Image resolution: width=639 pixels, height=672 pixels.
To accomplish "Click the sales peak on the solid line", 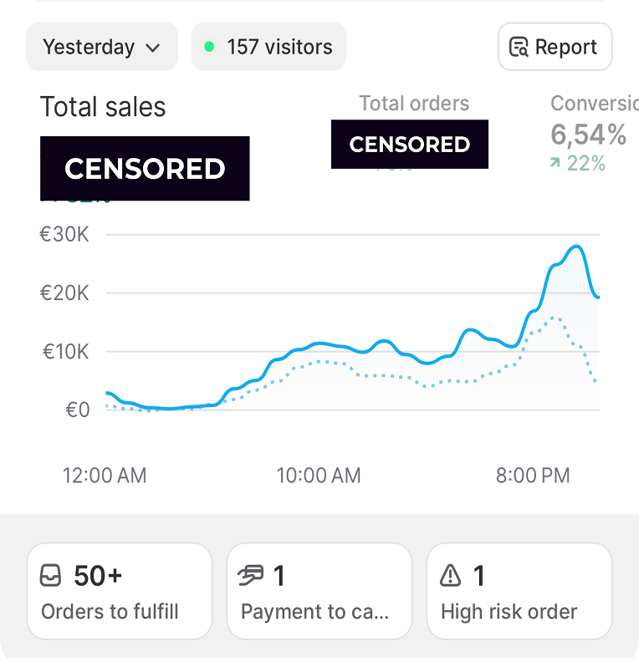I will coord(576,247).
